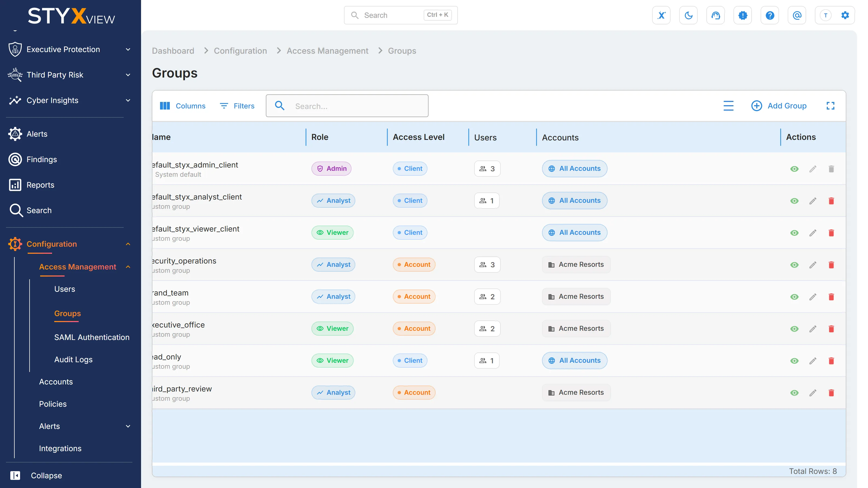Click the global Search box in header

401,15
